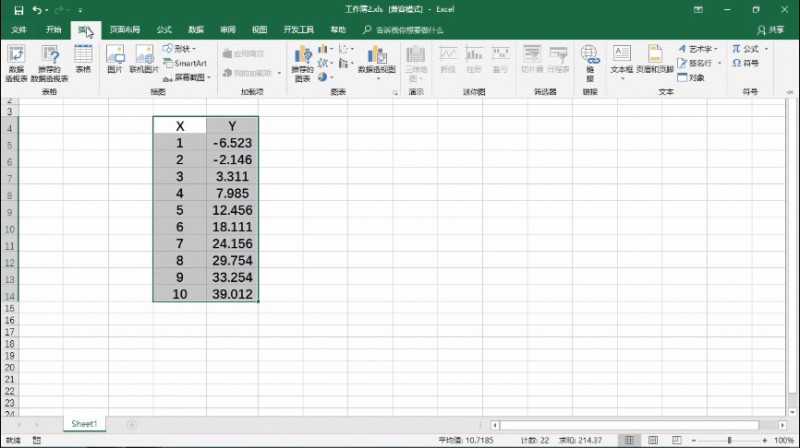
Task: Switch to Page Layout (页面布局) tab
Action: point(124,30)
